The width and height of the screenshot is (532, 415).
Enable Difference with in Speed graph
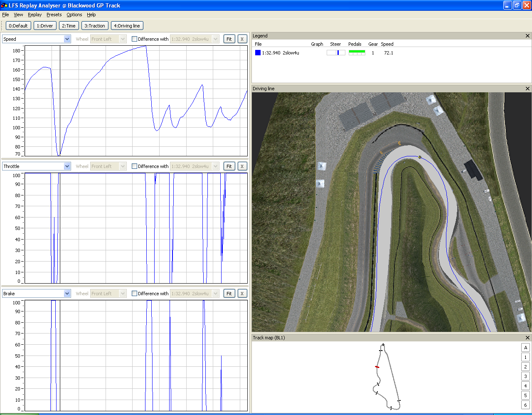click(134, 39)
